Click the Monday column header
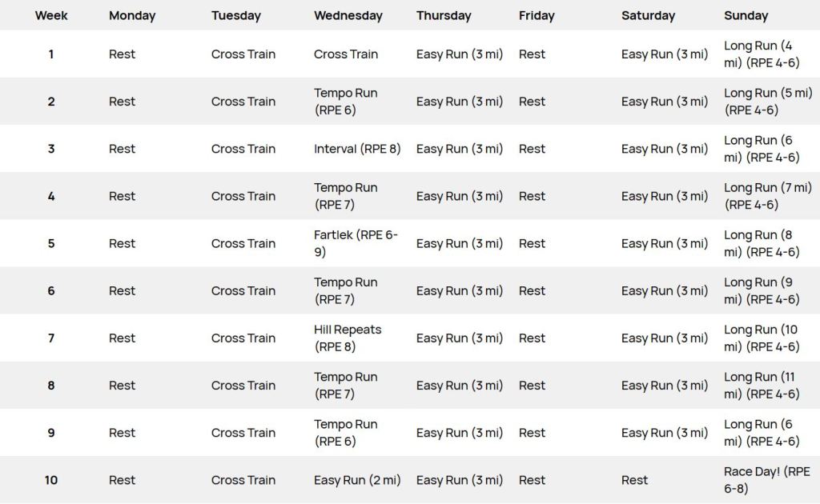The width and height of the screenshot is (820, 504). (132, 15)
